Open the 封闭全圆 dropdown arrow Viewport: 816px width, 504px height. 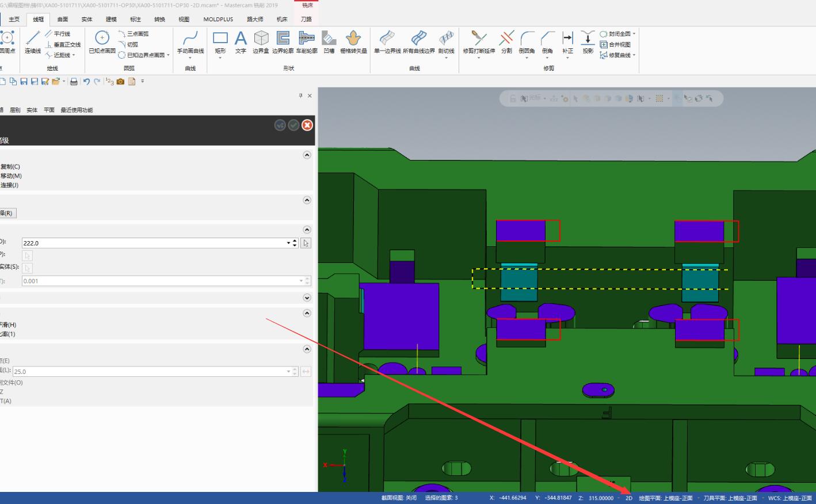pos(634,34)
